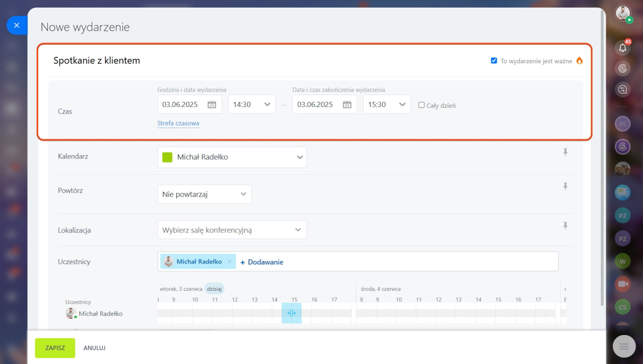
Task: Enable the Cały dzień checkbox
Action: (x=421, y=105)
